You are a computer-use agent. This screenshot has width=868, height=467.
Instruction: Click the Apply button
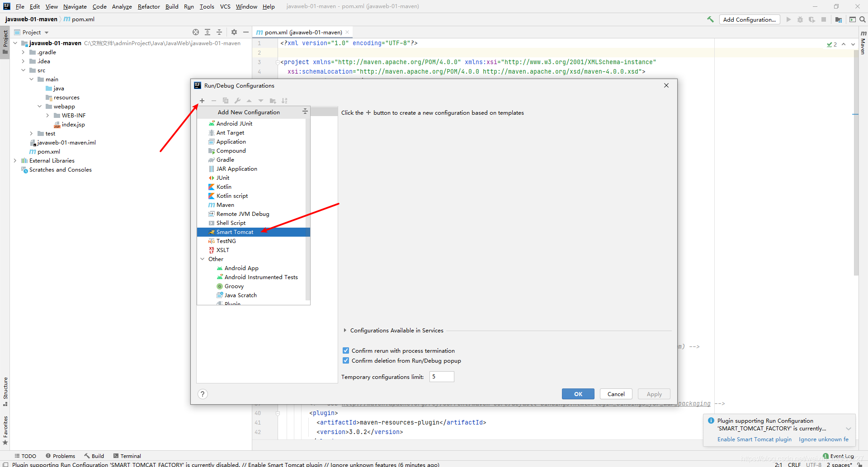click(654, 394)
